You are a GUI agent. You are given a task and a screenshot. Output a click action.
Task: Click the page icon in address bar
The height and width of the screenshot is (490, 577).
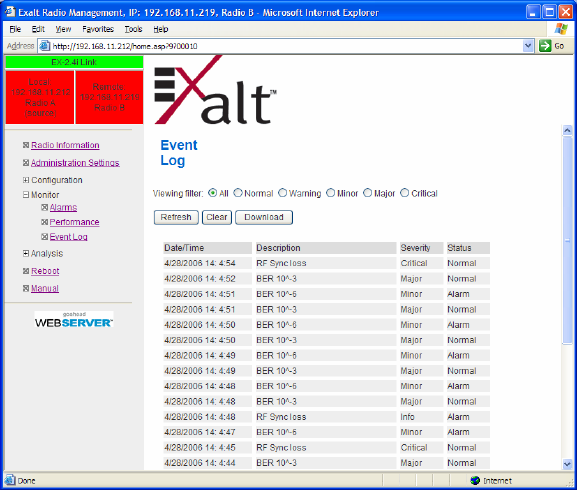coord(45,46)
